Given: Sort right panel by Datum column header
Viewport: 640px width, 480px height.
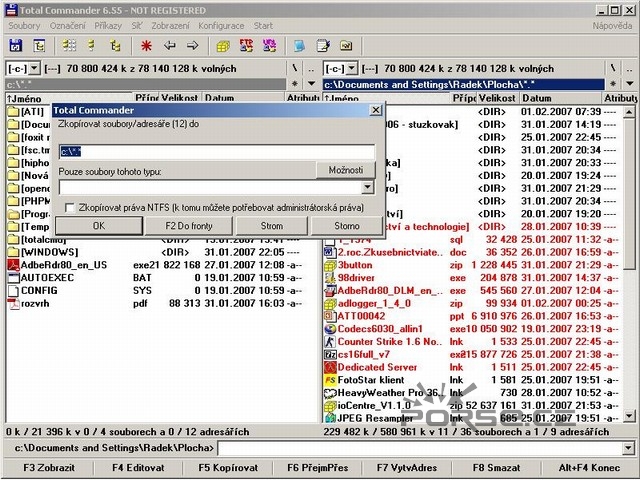Looking at the screenshot, I should coord(561,98).
